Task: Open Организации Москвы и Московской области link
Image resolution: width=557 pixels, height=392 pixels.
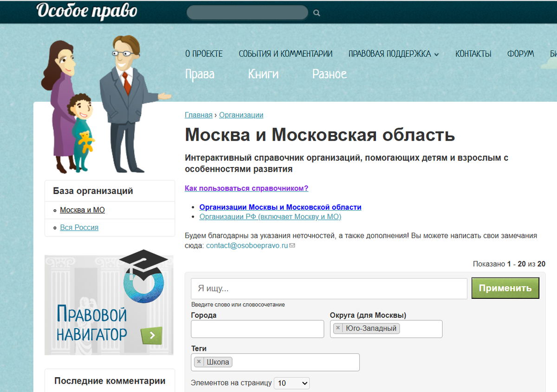Action: coord(280,207)
